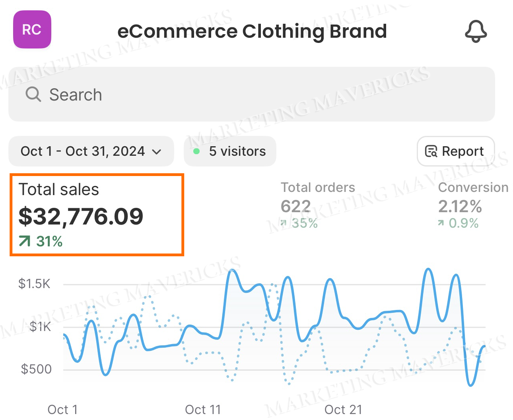
Task: Open the notifications bell icon
Action: [476, 31]
